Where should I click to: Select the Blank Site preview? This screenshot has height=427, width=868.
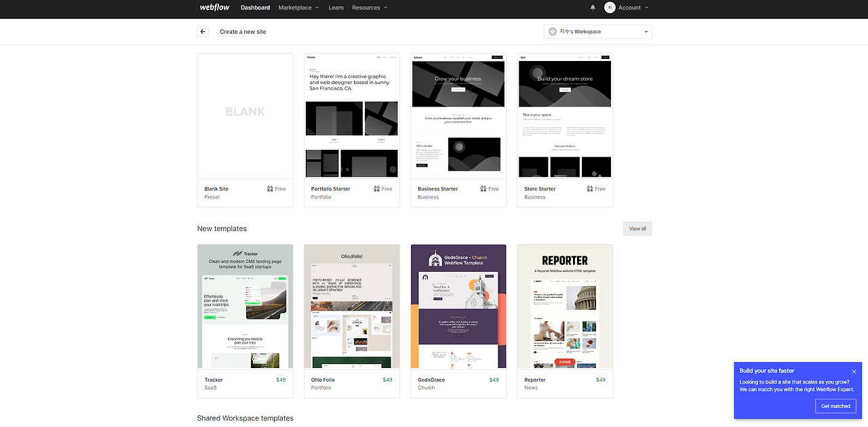pyautogui.click(x=245, y=116)
